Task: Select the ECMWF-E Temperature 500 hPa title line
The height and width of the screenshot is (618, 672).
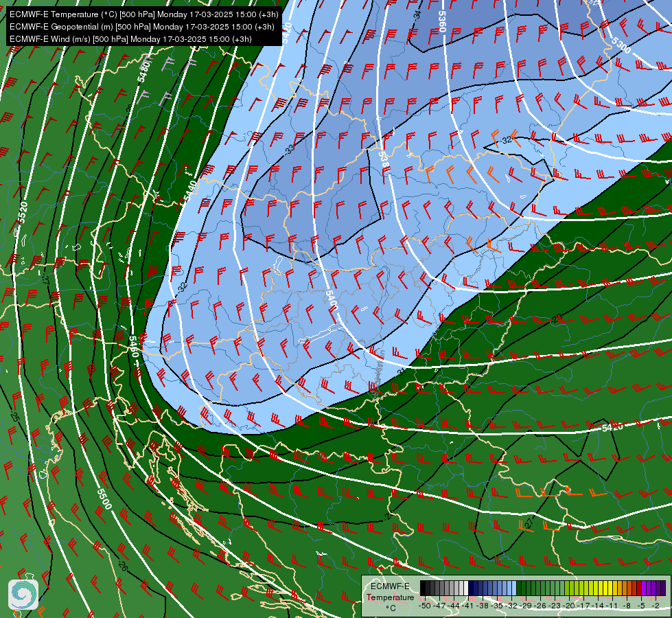Action: (x=144, y=14)
